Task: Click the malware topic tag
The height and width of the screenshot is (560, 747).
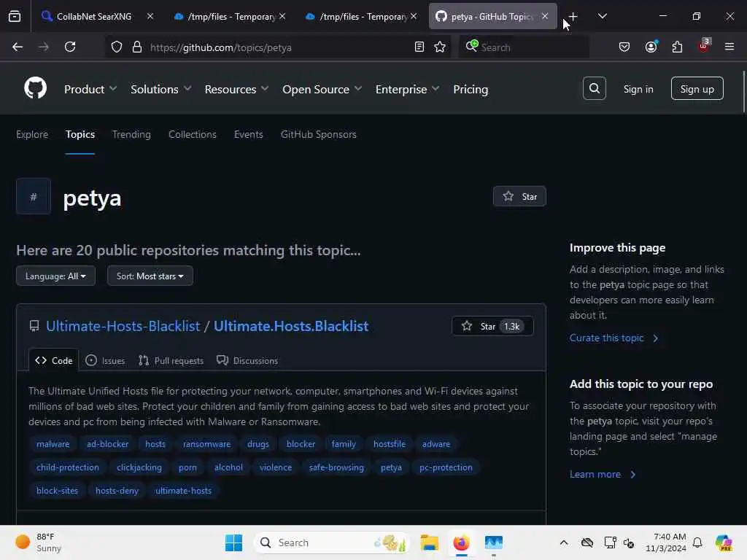Action: click(53, 444)
